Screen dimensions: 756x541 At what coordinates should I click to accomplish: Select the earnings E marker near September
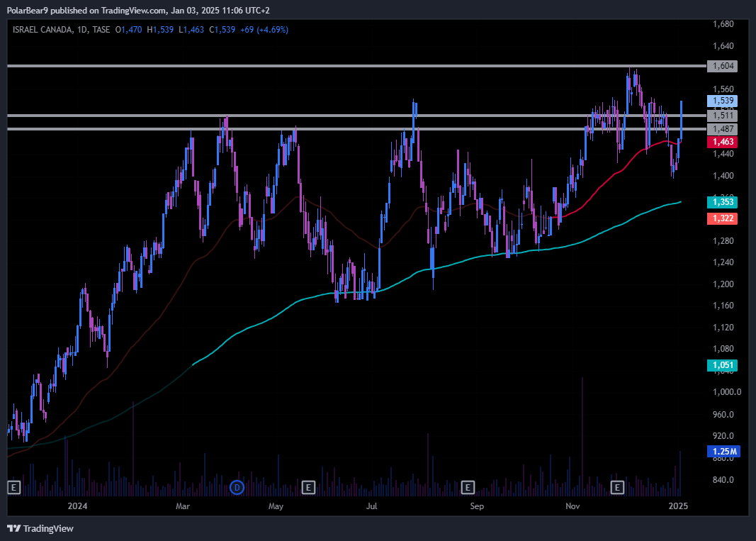[x=468, y=487]
